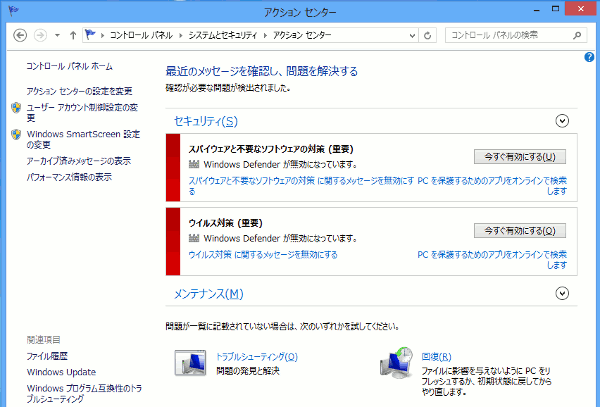The width and height of the screenshot is (600, 407).
Task: Click shield icon beside Windows SmartScreen
Action: [x=16, y=135]
